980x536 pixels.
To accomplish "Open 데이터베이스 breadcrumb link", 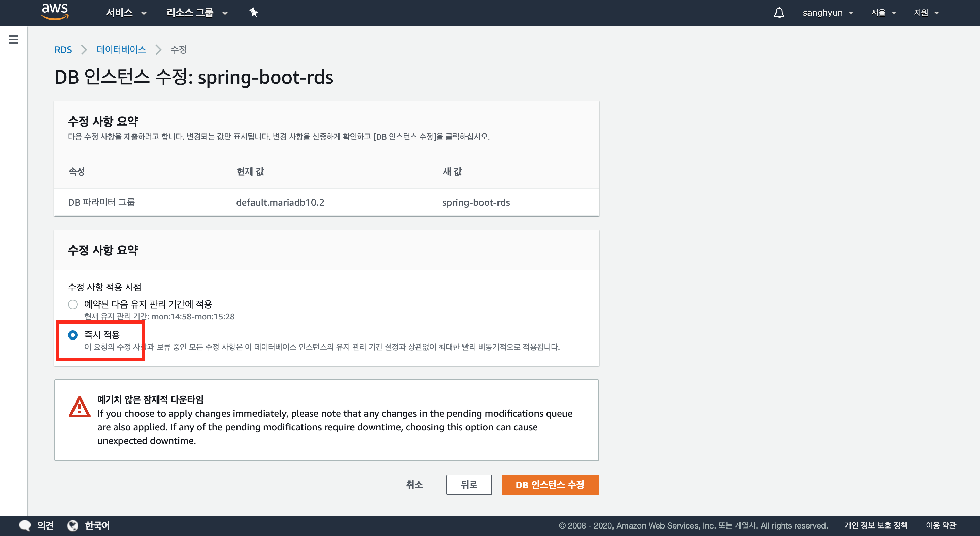I will pyautogui.click(x=121, y=50).
